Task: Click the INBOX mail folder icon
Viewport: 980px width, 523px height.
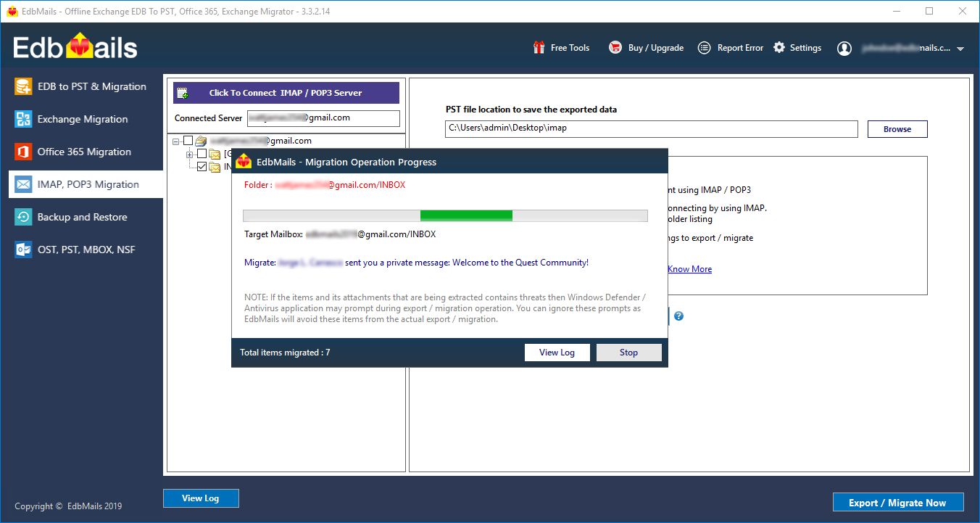Action: pyautogui.click(x=215, y=167)
